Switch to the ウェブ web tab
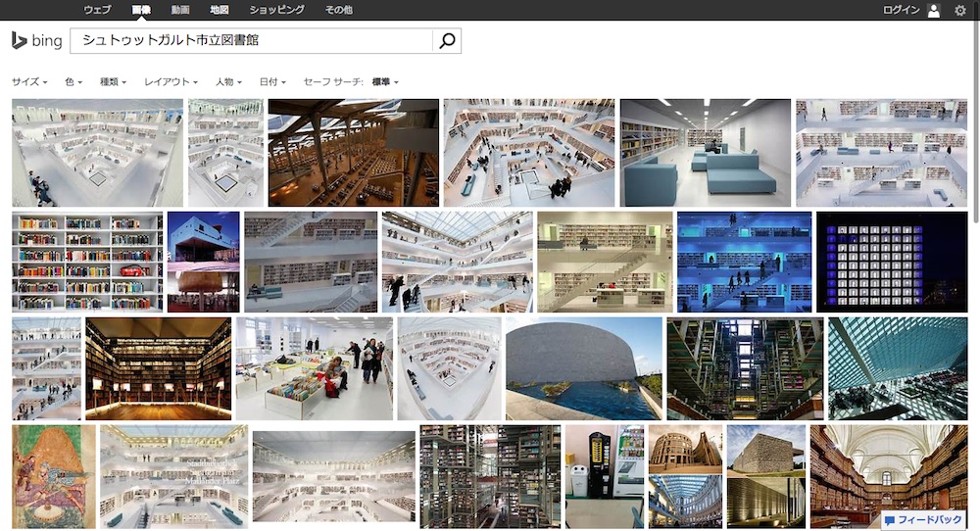The width and height of the screenshot is (980, 531). [97, 10]
